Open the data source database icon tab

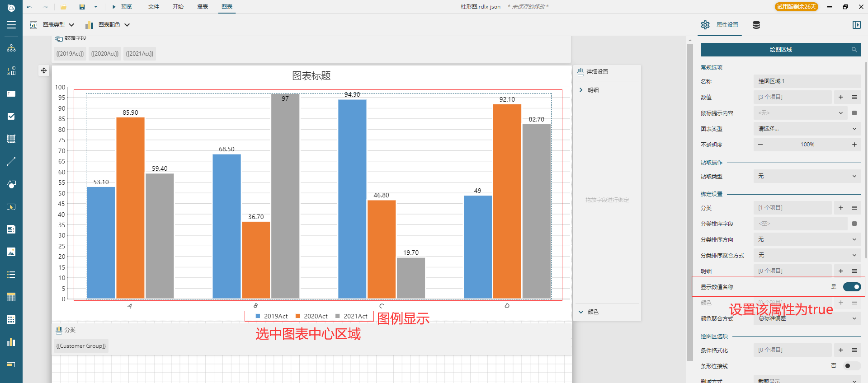tap(756, 25)
